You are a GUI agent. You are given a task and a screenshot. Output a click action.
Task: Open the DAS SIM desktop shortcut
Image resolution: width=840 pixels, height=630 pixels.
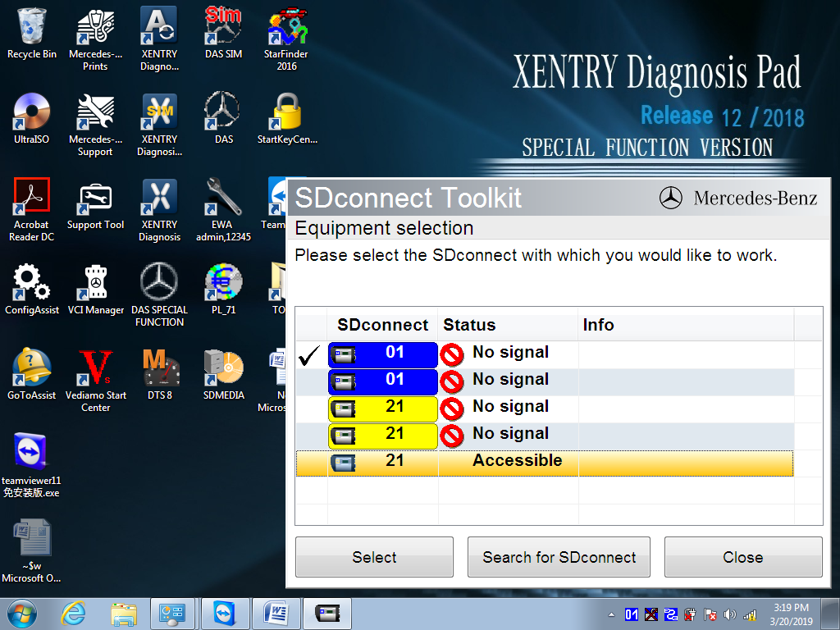tap(223, 33)
